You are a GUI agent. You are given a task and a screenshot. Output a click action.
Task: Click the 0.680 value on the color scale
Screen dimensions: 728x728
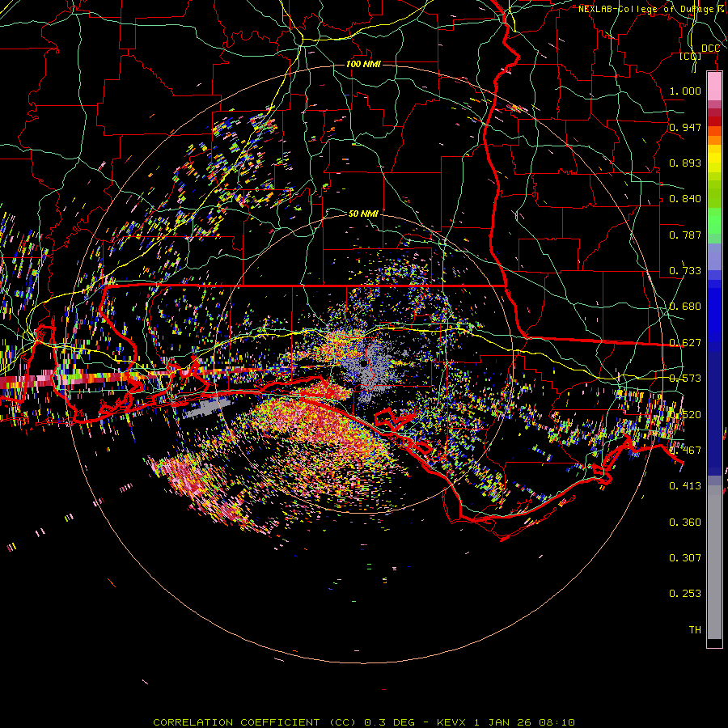(685, 307)
